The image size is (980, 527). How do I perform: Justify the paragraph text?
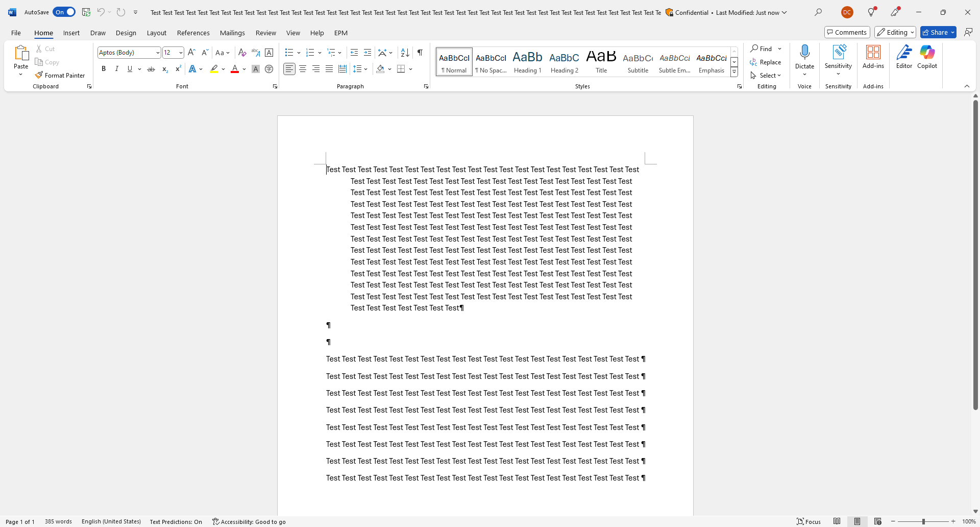(329, 69)
